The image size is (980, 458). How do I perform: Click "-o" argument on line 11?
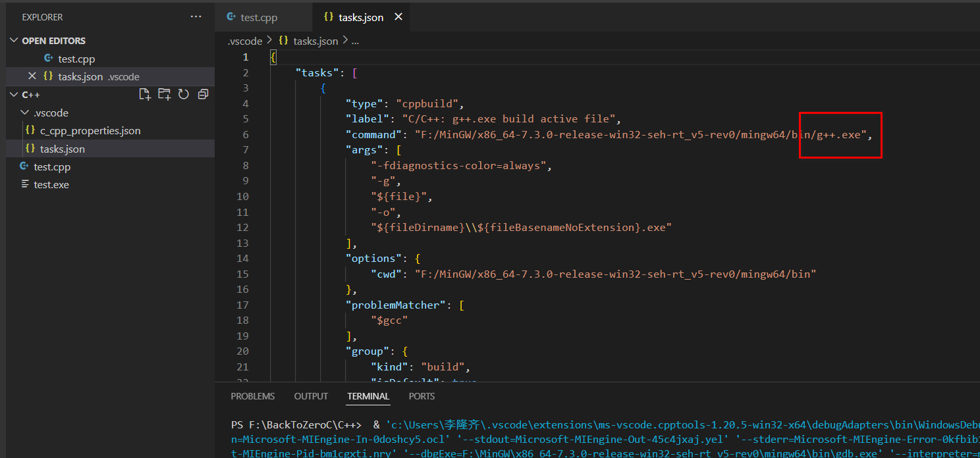(383, 212)
